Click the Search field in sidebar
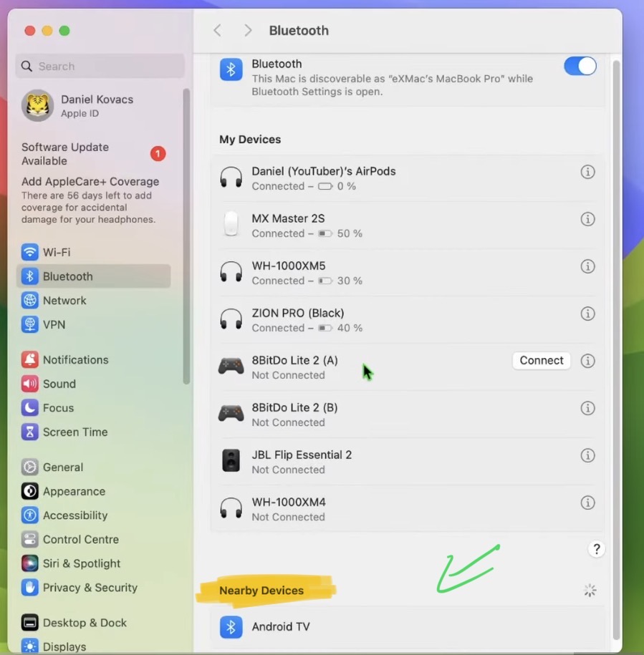The image size is (644, 655). tap(100, 67)
